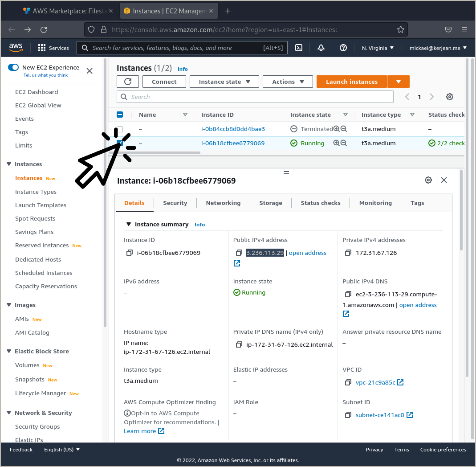Copy the Instance ID i-06b18cfbee6779069
This screenshot has width=476, height=467.
[130, 253]
